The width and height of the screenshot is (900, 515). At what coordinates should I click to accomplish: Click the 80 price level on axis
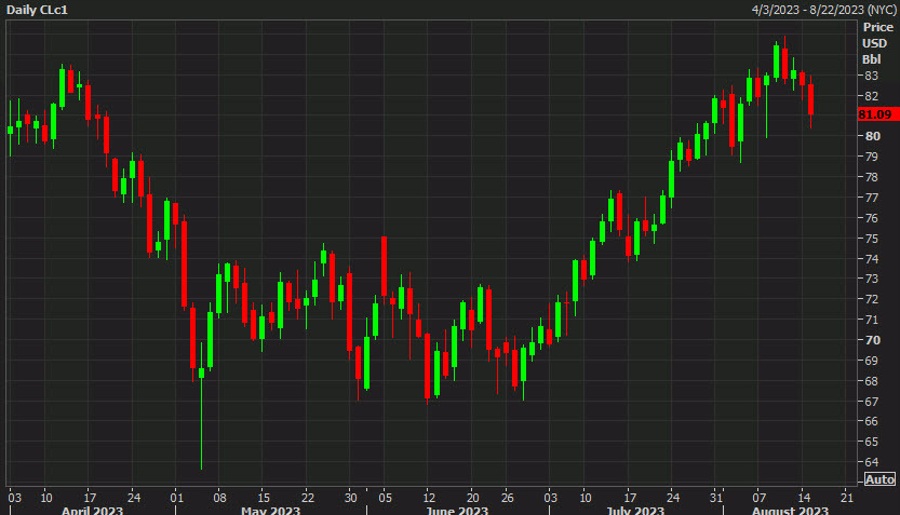click(x=872, y=137)
